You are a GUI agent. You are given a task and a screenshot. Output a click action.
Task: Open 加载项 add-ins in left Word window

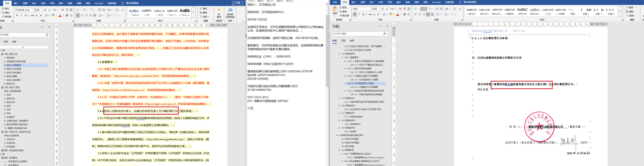(x=219, y=13)
